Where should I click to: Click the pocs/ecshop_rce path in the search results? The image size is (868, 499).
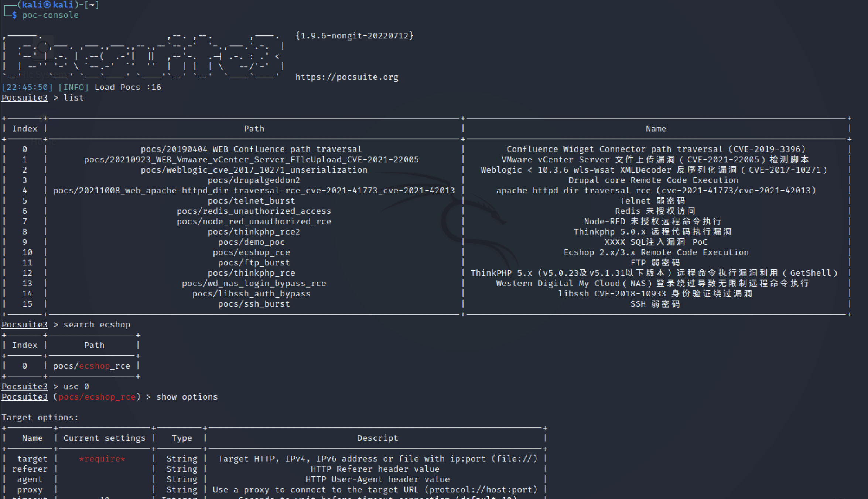tap(92, 366)
